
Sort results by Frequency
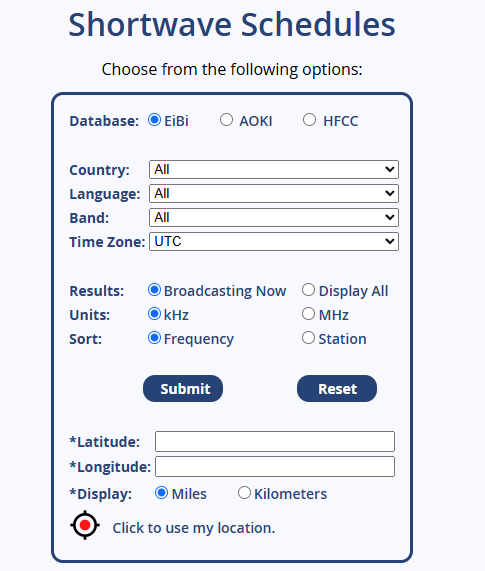(x=154, y=338)
